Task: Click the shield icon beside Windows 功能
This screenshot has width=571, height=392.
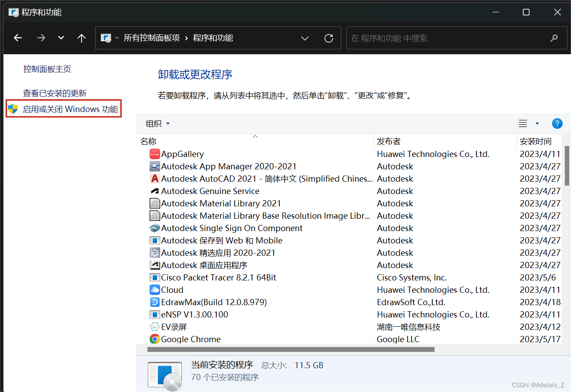Action: click(x=13, y=109)
